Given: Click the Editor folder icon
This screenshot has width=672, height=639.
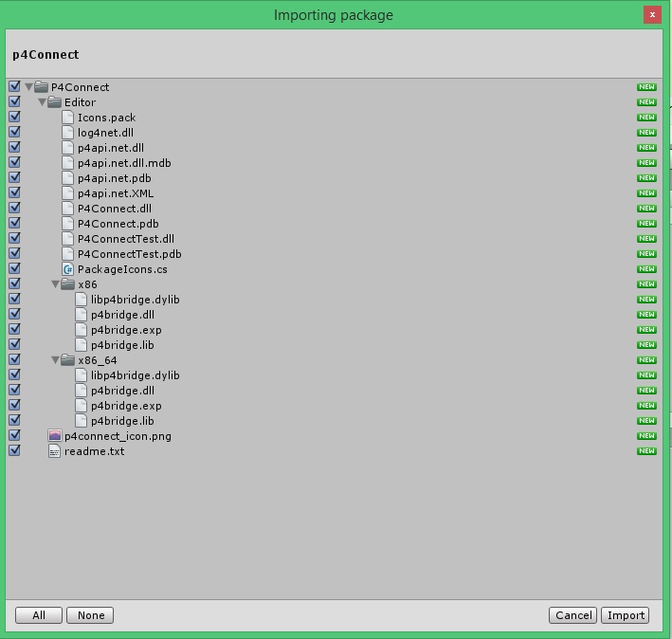Looking at the screenshot, I should tap(54, 102).
